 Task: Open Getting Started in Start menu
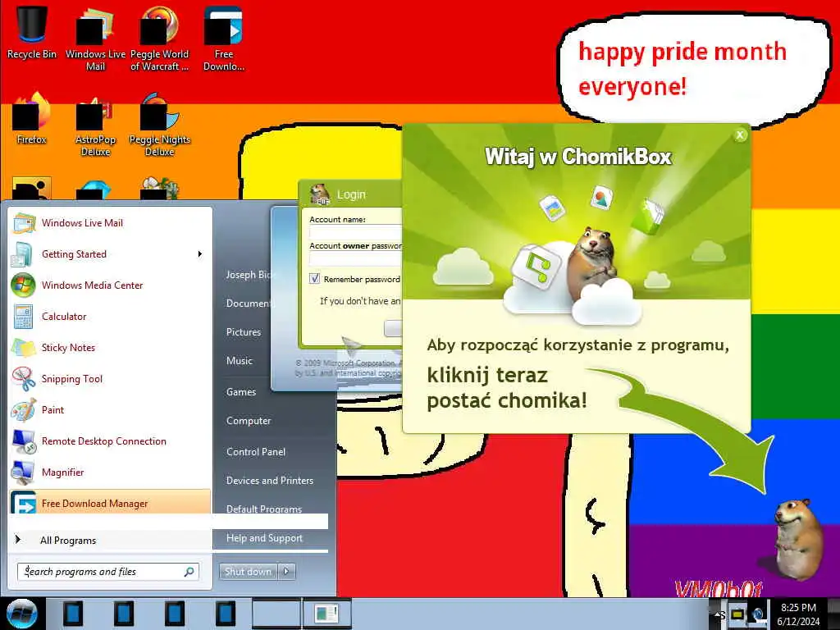point(110,254)
